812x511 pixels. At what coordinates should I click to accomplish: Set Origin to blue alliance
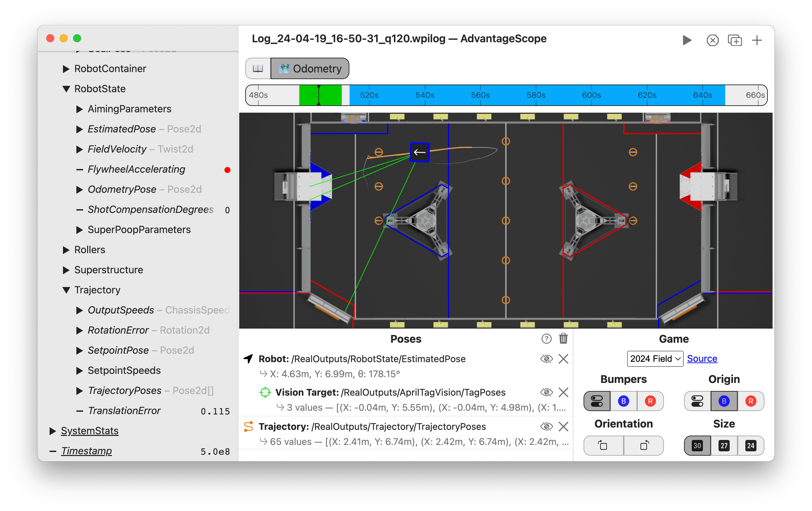(724, 401)
